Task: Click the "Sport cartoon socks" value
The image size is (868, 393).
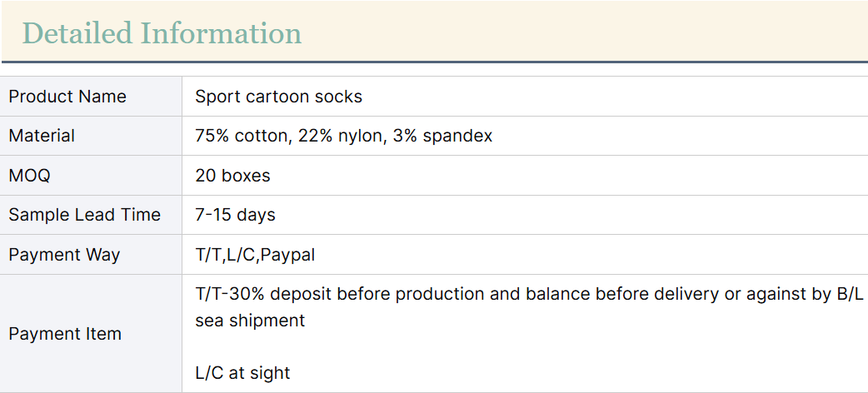Action: (278, 97)
